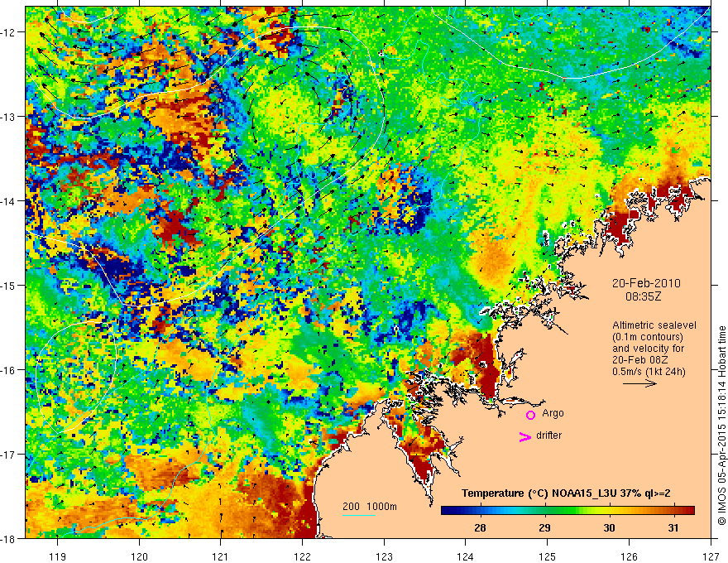This screenshot has height=563, width=728.
Task: Click the magenta Argo circle legend symbol
Action: click(530, 415)
